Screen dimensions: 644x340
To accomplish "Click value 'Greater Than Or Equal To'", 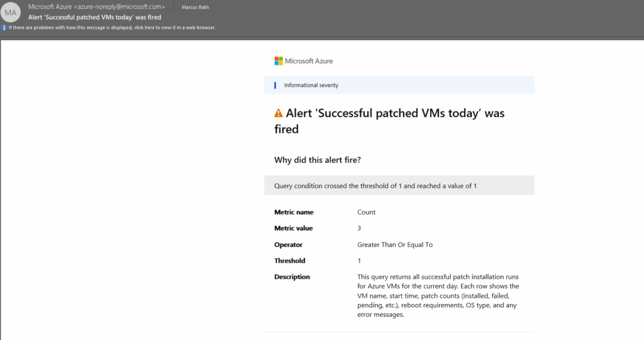I will [x=395, y=245].
